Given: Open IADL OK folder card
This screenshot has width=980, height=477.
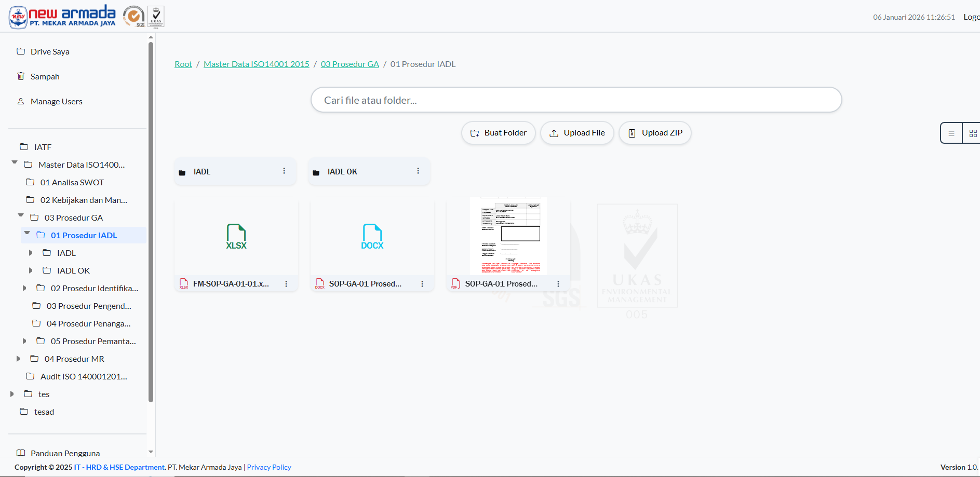Looking at the screenshot, I should pos(369,171).
